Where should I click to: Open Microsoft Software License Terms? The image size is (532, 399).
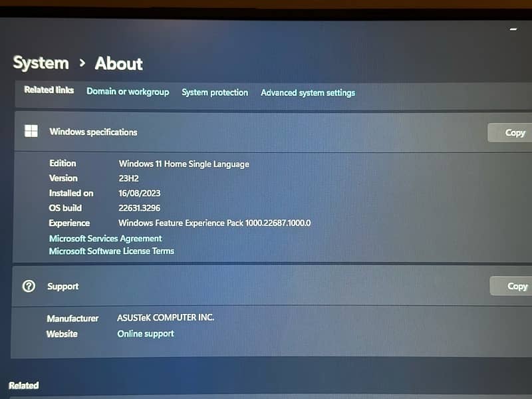111,251
